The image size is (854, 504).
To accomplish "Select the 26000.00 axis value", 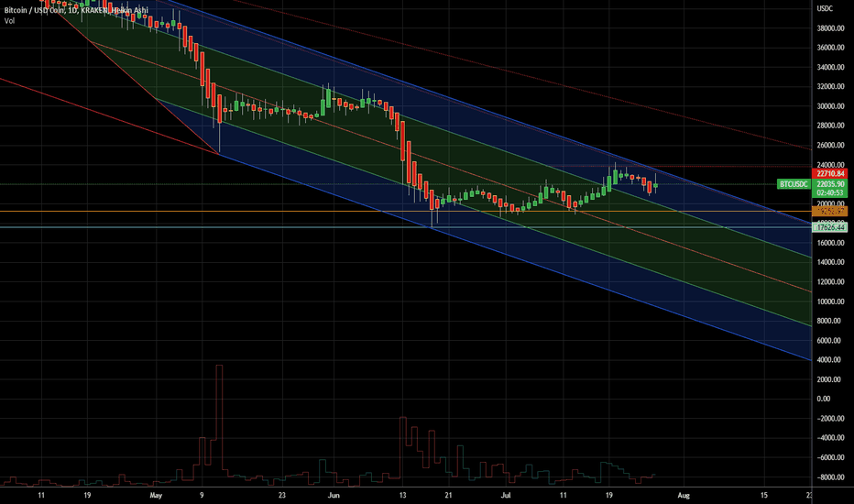I will click(830, 146).
